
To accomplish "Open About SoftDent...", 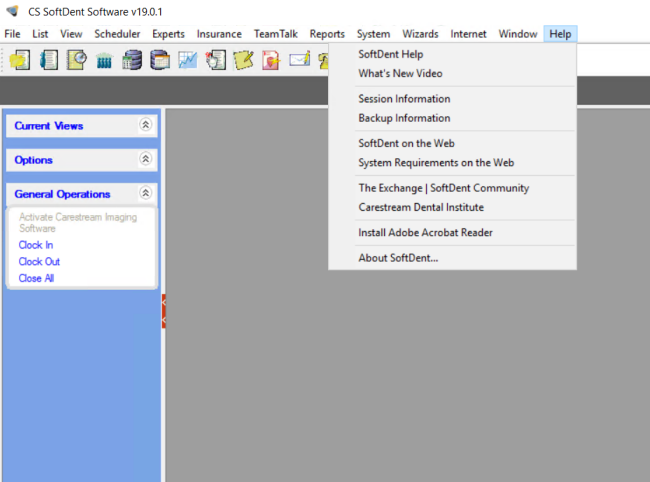I will [452, 258].
